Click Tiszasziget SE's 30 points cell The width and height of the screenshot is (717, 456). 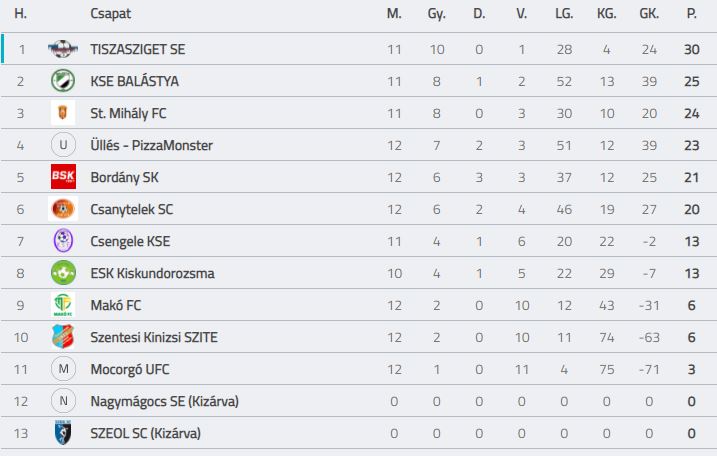691,49
